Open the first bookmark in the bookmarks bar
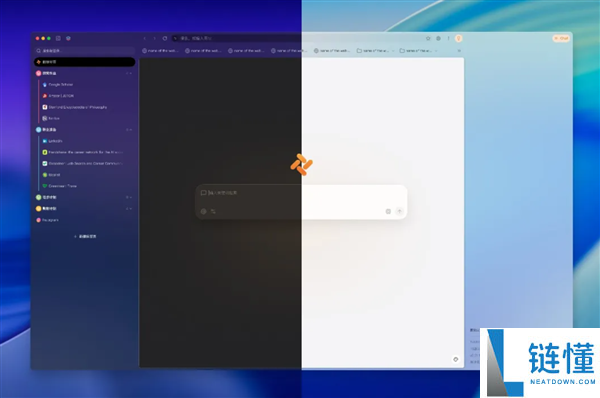The height and width of the screenshot is (398, 600). click(x=160, y=51)
